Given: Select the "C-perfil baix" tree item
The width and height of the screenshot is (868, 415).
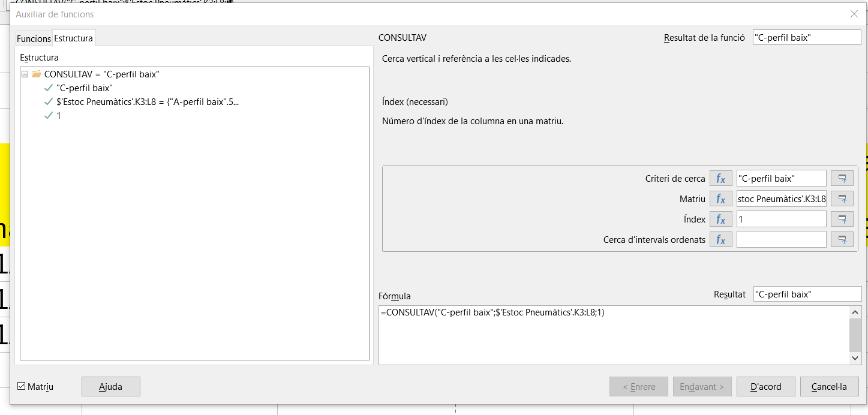Looking at the screenshot, I should point(84,88).
